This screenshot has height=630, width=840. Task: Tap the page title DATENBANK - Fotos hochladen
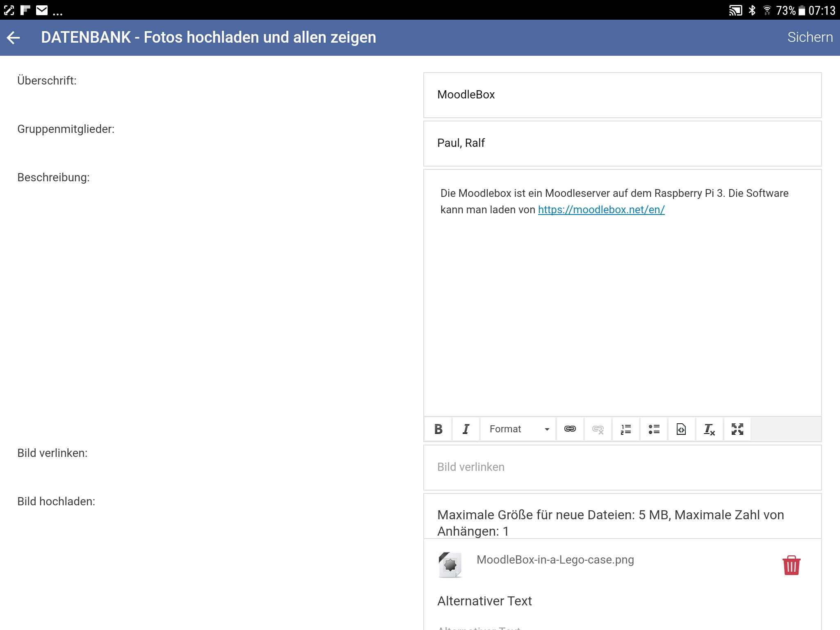(x=208, y=37)
